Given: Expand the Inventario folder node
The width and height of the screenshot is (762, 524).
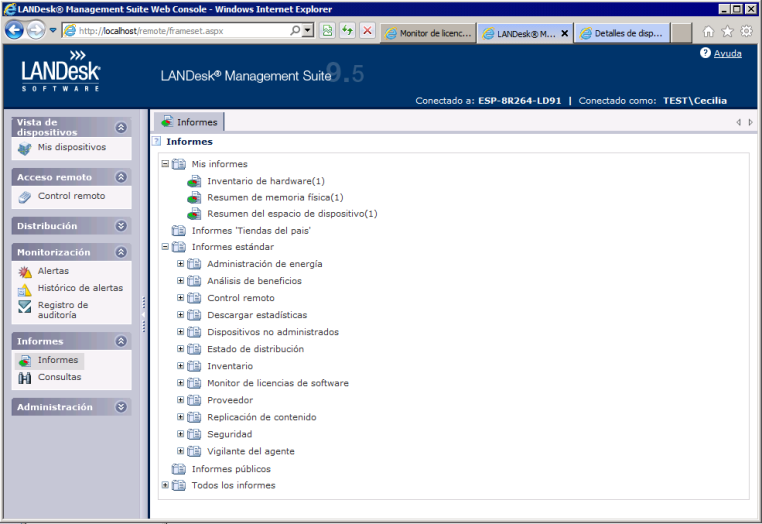Looking at the screenshot, I should coord(180,366).
